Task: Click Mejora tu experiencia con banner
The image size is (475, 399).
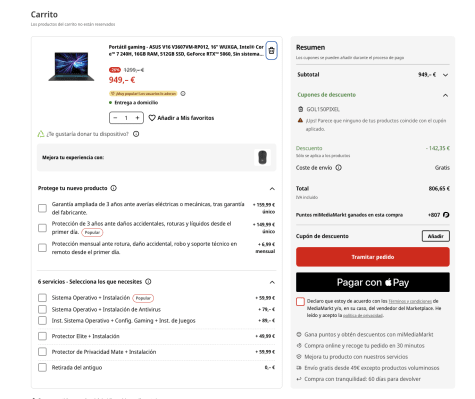Action: click(156, 157)
